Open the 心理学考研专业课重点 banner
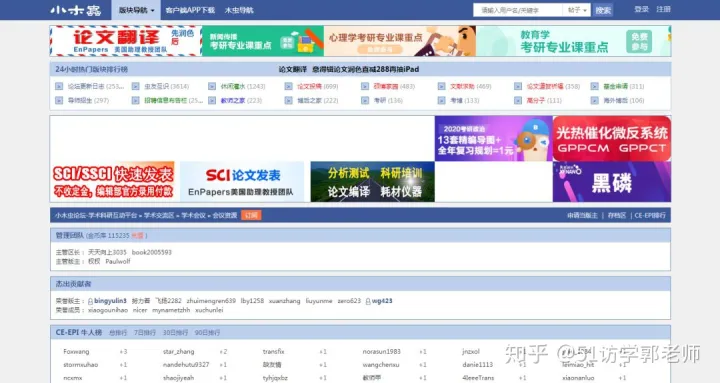 [x=399, y=41]
